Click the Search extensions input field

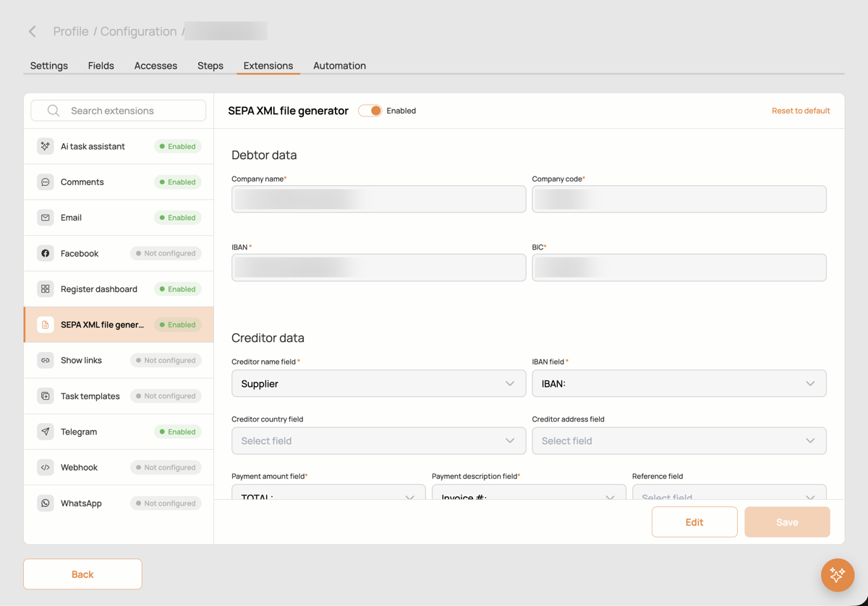(119, 111)
